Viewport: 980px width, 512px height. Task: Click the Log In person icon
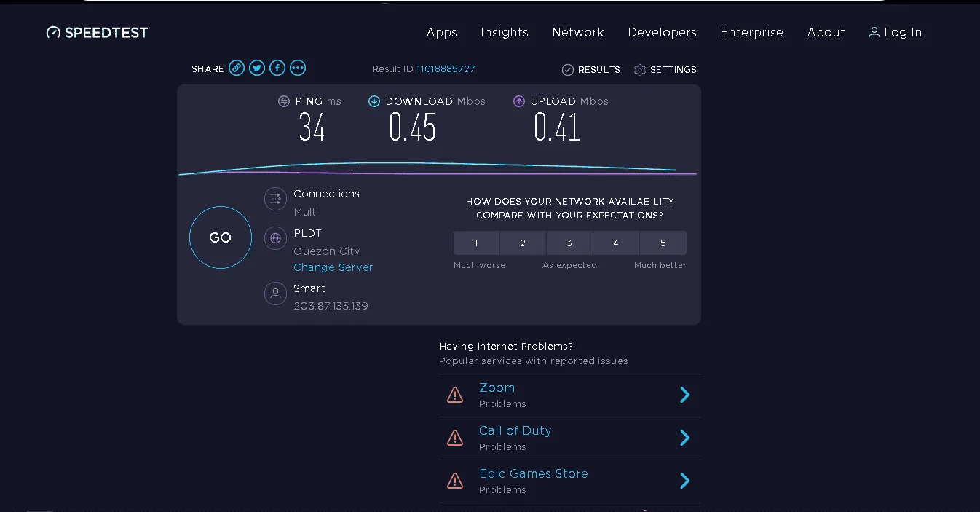click(874, 32)
